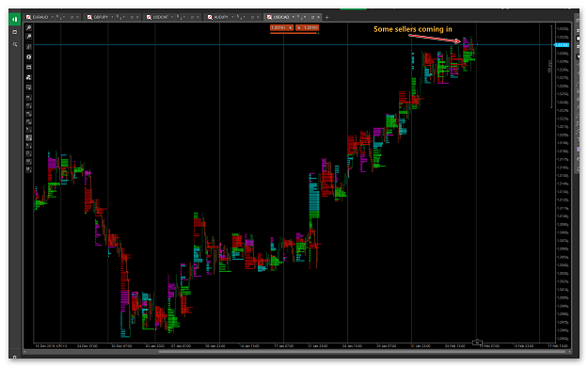Click the right orange Buy price button
This screenshot has width=588, height=367.
click(x=307, y=28)
